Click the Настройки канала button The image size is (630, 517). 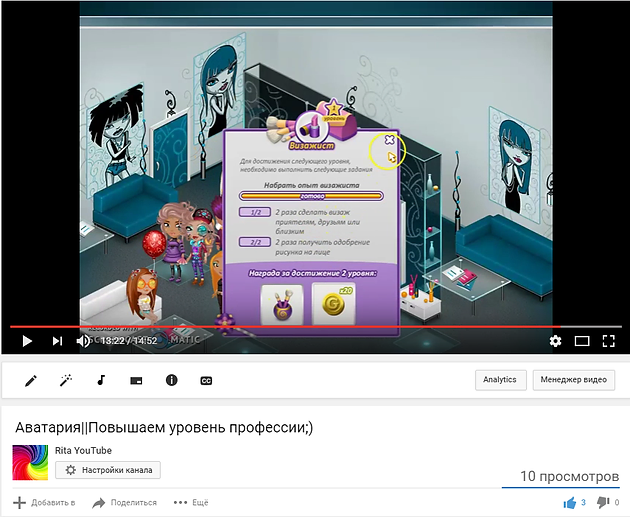pos(108,470)
